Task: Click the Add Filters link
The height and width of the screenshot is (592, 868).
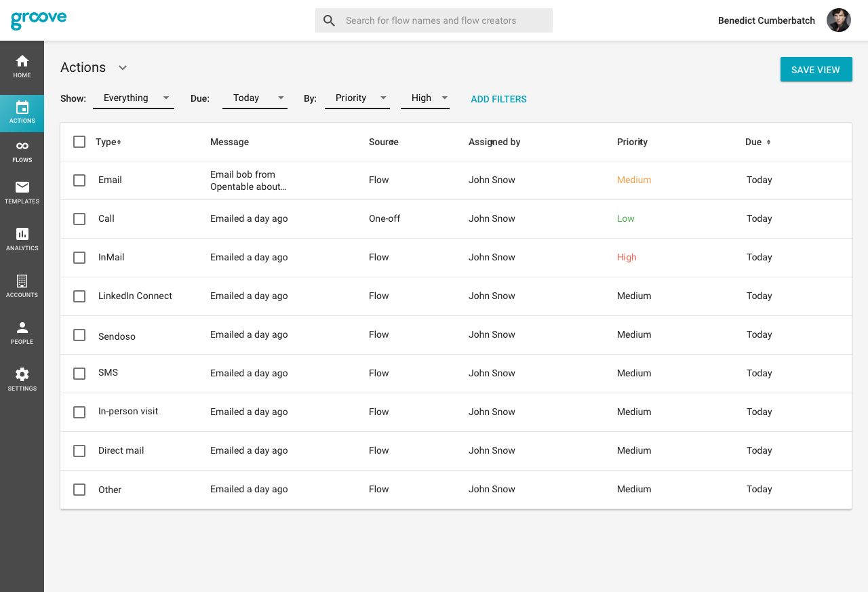Action: click(x=498, y=99)
